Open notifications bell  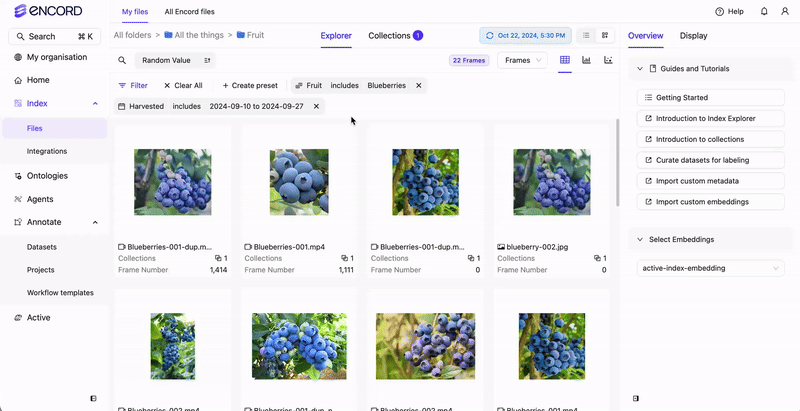click(764, 11)
